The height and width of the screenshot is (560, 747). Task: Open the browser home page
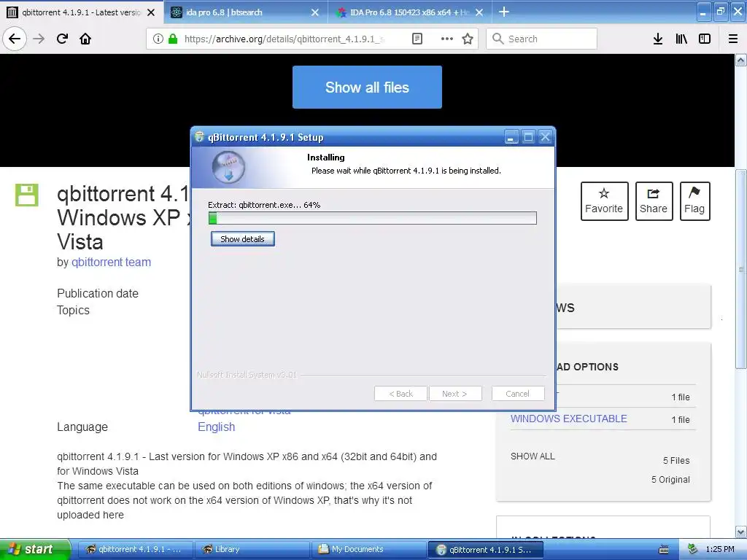85,39
